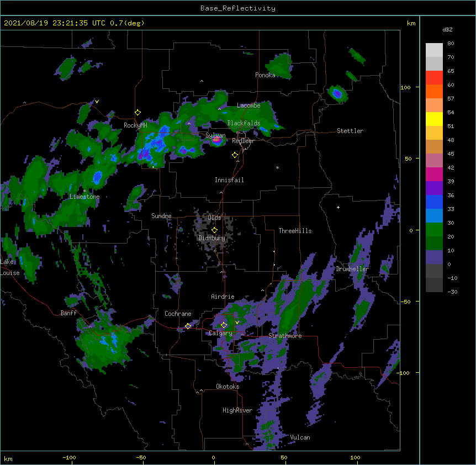Click the RedDeer city label
The image size is (476, 465).
point(243,141)
